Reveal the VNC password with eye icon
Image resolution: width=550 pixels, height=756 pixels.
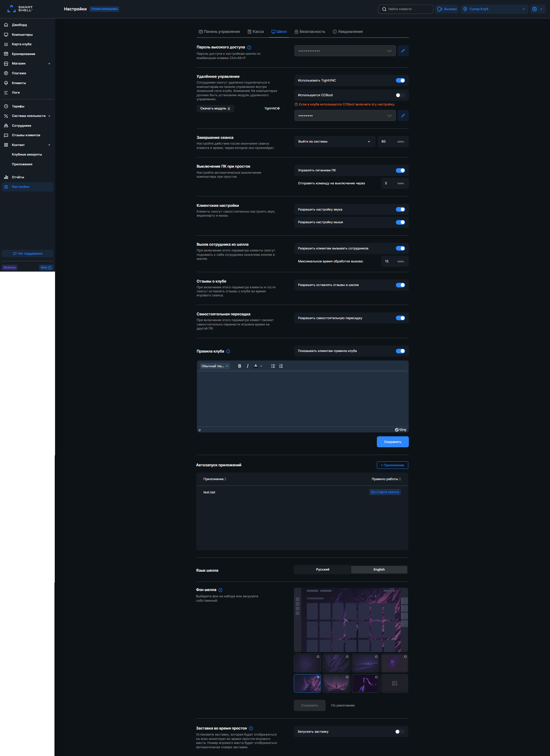[389, 116]
